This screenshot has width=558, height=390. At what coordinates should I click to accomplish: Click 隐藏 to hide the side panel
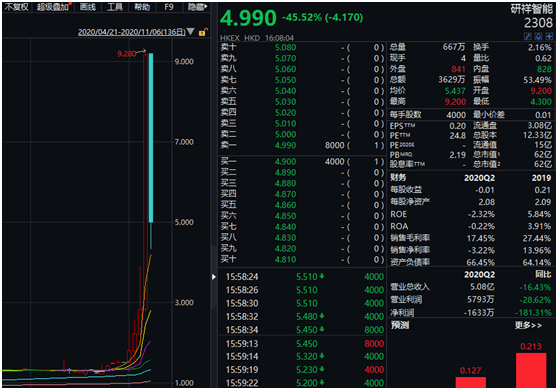pyautogui.click(x=197, y=7)
